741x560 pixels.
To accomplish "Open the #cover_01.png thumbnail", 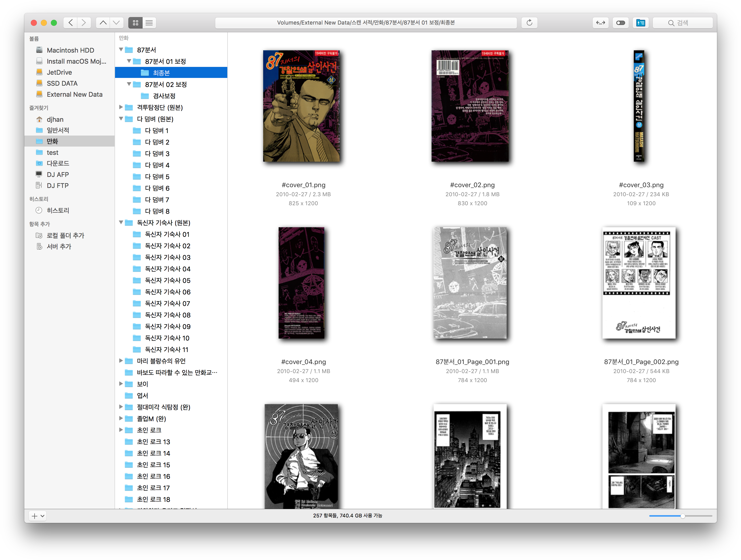I will click(301, 106).
